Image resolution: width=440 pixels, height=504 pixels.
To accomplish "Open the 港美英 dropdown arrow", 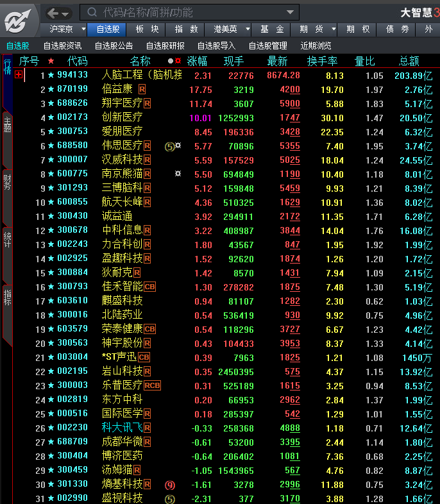I will point(248,29).
